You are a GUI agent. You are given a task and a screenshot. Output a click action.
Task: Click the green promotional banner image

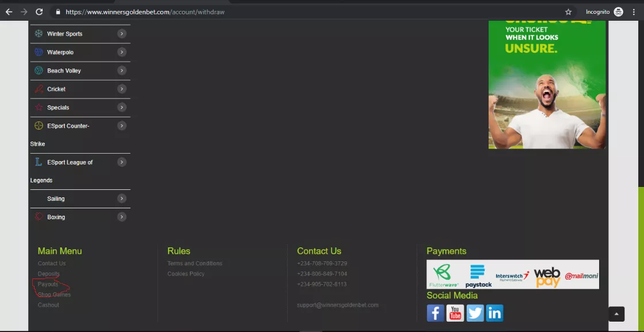click(547, 85)
